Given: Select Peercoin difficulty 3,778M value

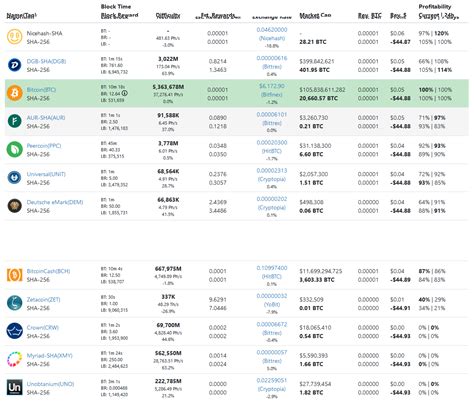Looking at the screenshot, I should pyautogui.click(x=168, y=143).
